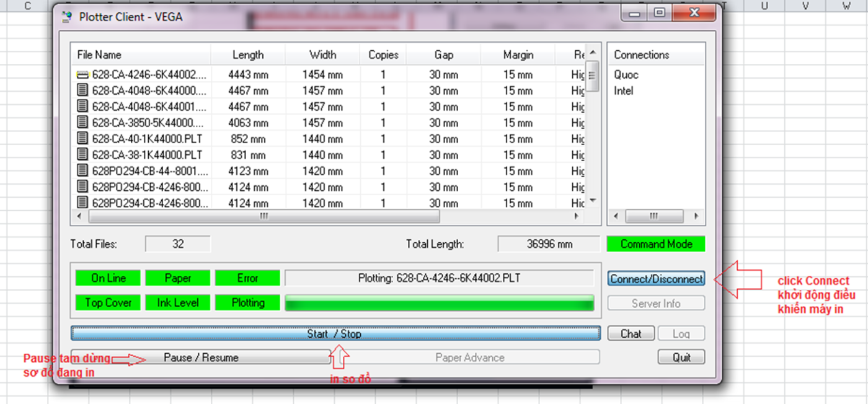The width and height of the screenshot is (868, 404).
Task: Click the Connections list's scroll-right arrow
Action: (x=696, y=216)
